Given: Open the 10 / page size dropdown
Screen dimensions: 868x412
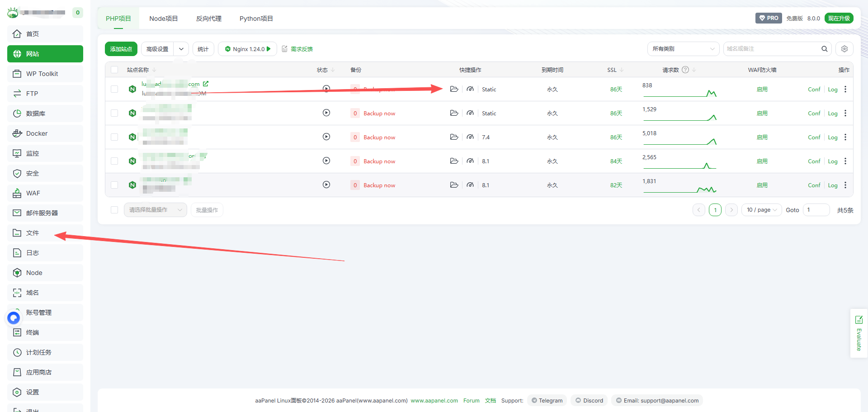Looking at the screenshot, I should pyautogui.click(x=761, y=210).
